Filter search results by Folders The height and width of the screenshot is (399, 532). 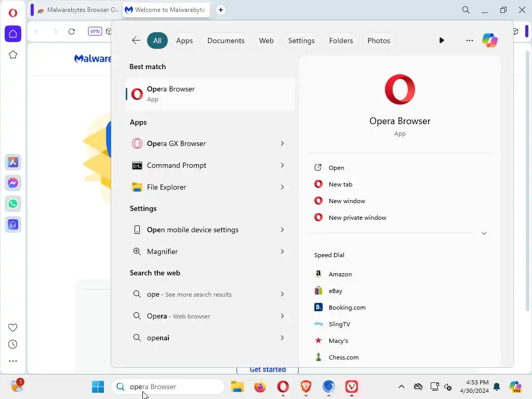tap(341, 41)
